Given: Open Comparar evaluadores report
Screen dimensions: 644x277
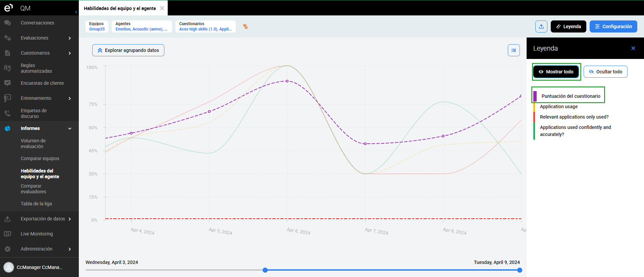Looking at the screenshot, I should coord(33,189).
